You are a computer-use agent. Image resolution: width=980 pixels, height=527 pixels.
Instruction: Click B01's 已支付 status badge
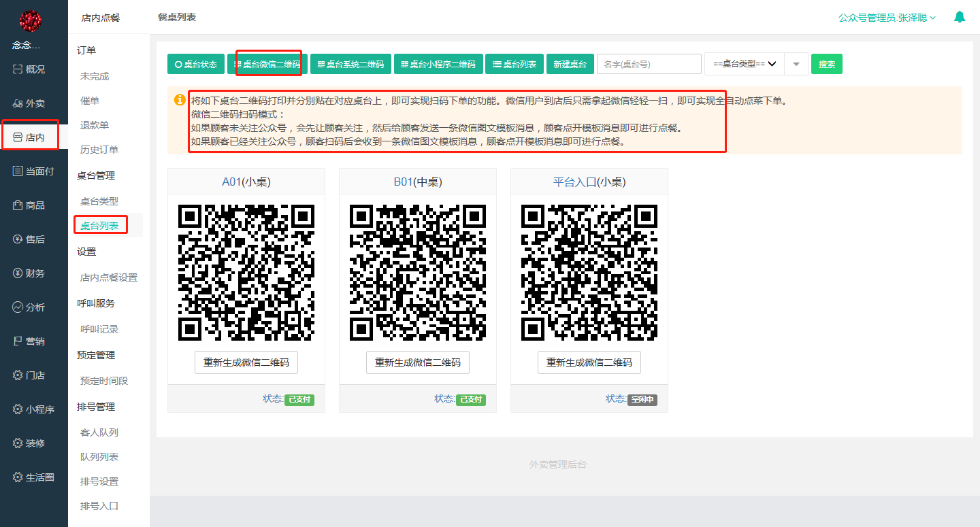(471, 400)
